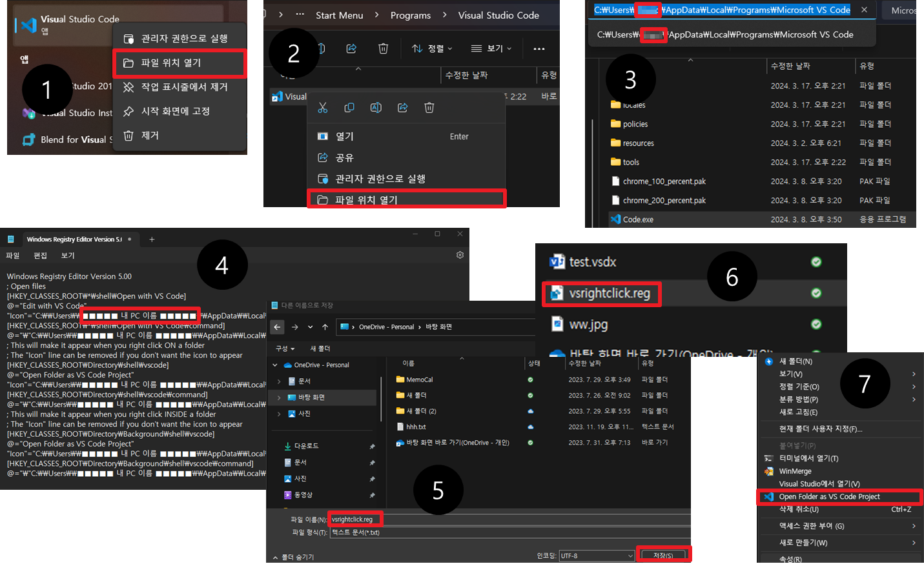Click the Blend for Visual Studio icon
Viewport: 924px width, 564px height.
click(x=29, y=139)
